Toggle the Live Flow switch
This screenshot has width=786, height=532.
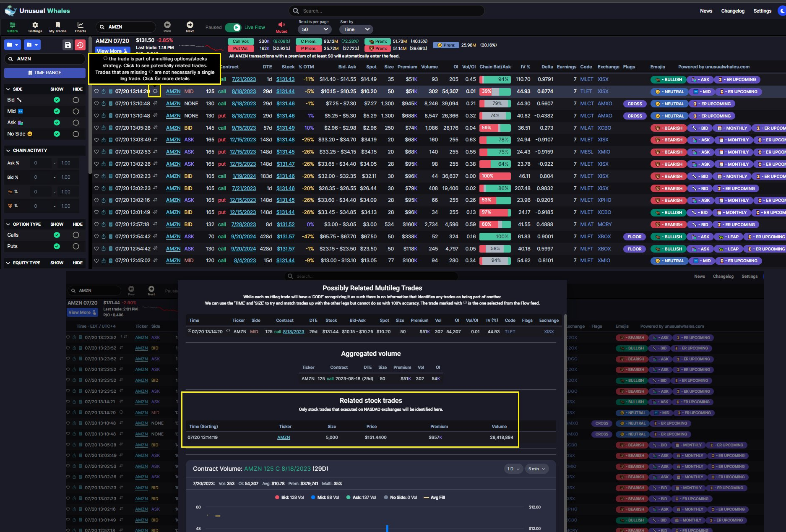tap(233, 27)
